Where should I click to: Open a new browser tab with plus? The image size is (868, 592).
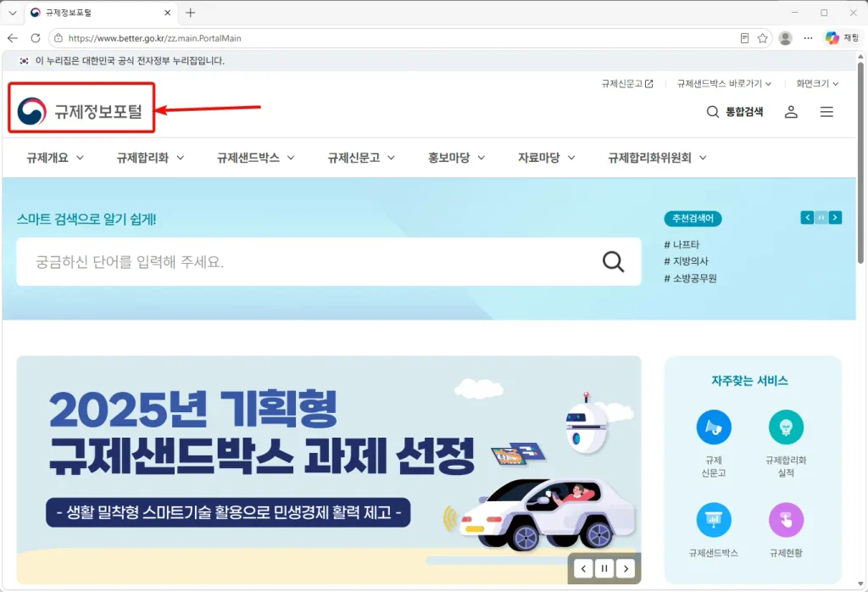coord(191,13)
